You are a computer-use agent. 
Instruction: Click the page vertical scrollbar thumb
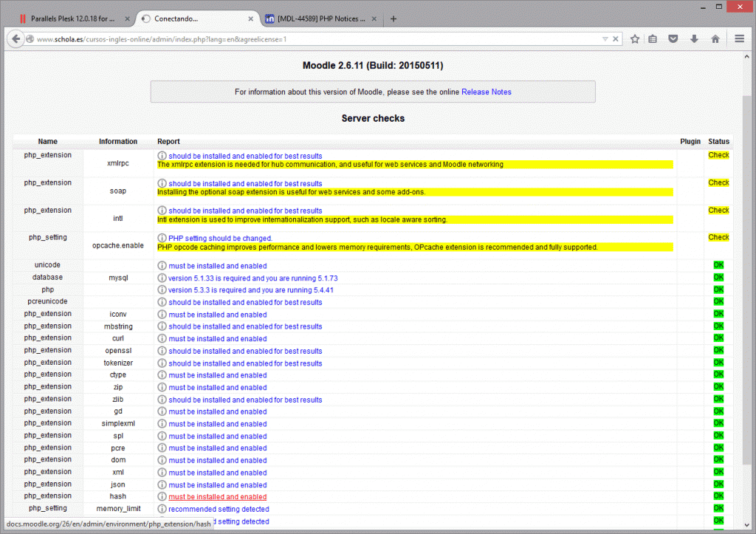click(747, 280)
